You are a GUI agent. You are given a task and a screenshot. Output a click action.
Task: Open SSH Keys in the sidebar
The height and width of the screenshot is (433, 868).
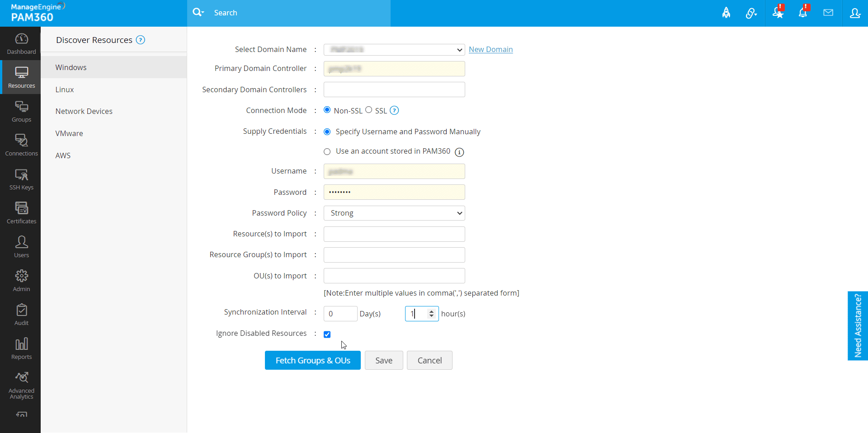point(21,179)
